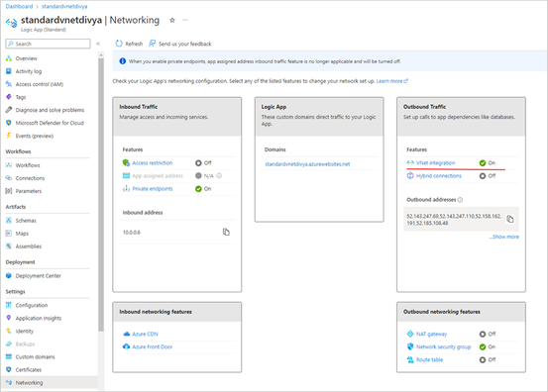Open the VNet integration feature
The image size is (548, 392).
point(435,163)
